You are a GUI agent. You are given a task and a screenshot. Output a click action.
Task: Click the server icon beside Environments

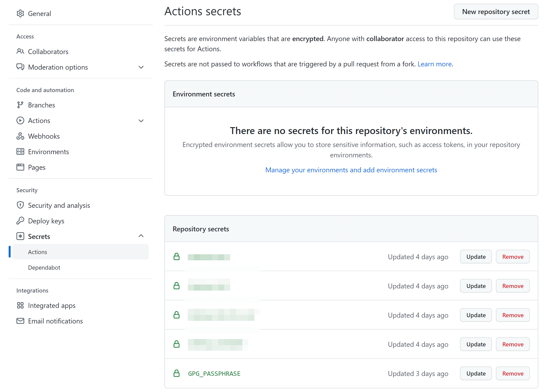[20, 152]
